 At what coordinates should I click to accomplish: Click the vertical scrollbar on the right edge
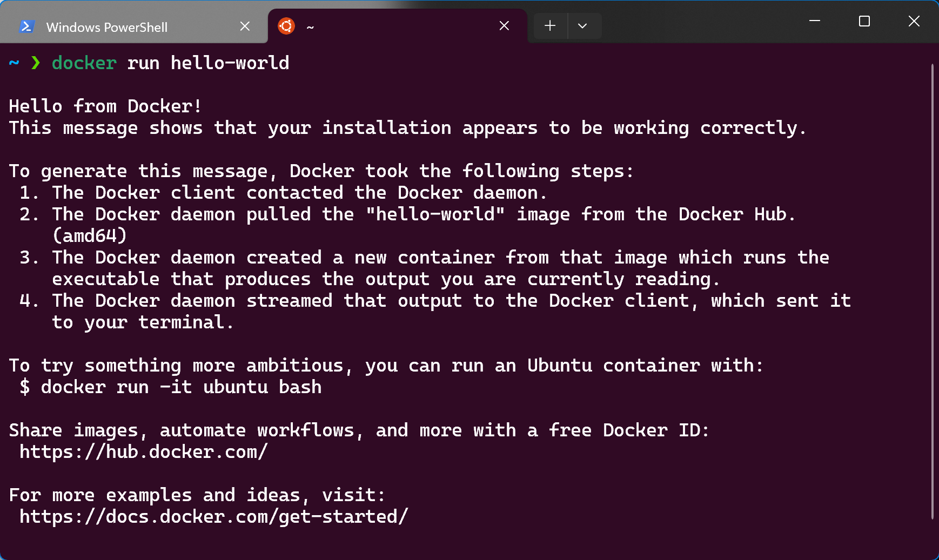coord(933,292)
